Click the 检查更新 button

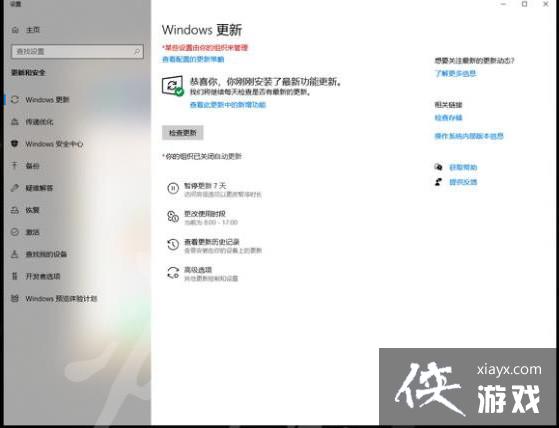click(x=183, y=133)
